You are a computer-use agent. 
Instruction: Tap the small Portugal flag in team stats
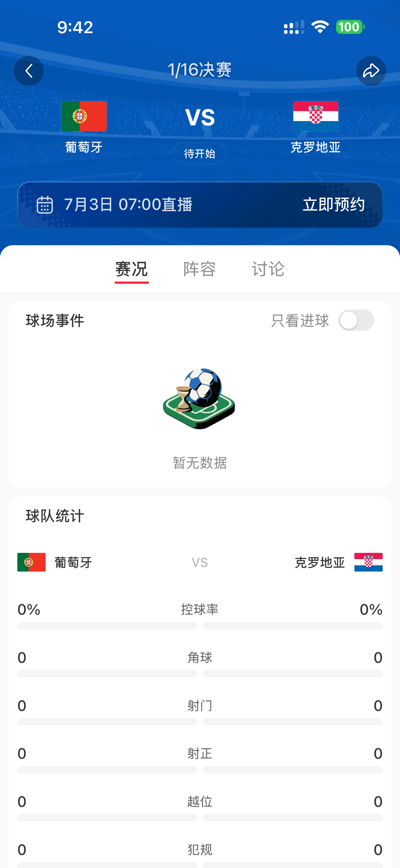[x=31, y=562]
